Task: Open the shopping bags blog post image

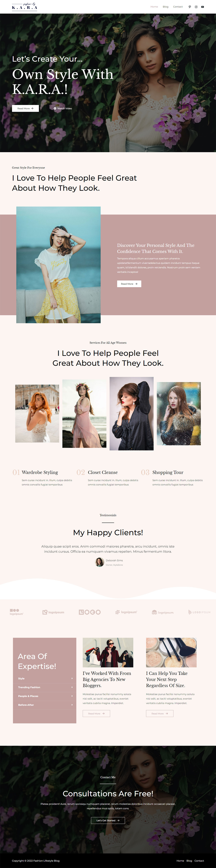Action: pos(108,652)
